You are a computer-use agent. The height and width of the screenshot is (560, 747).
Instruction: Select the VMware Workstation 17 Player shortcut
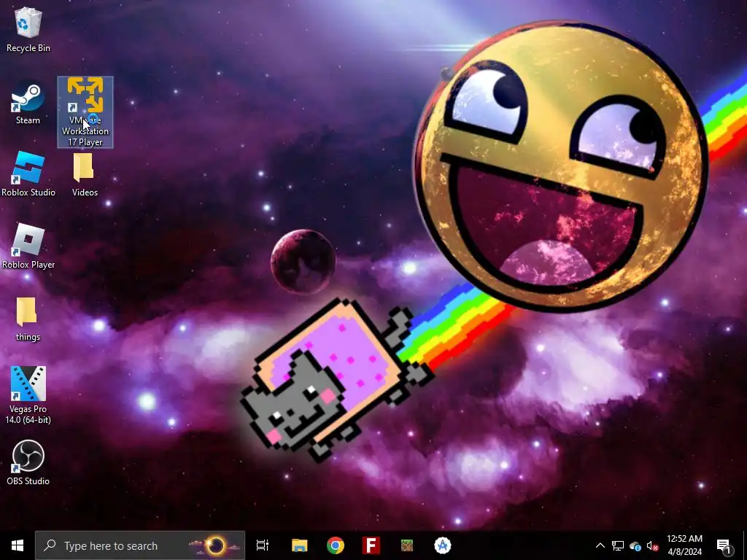[85, 112]
